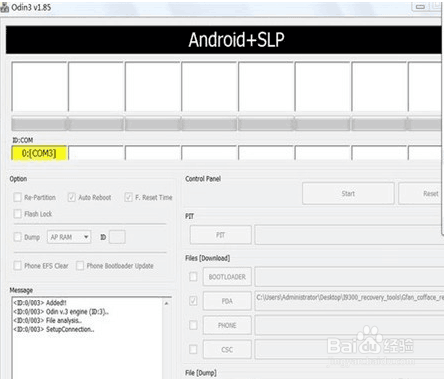This screenshot has width=444, height=379.
Task: Open the AP RAM dropdown
Action: 69,237
